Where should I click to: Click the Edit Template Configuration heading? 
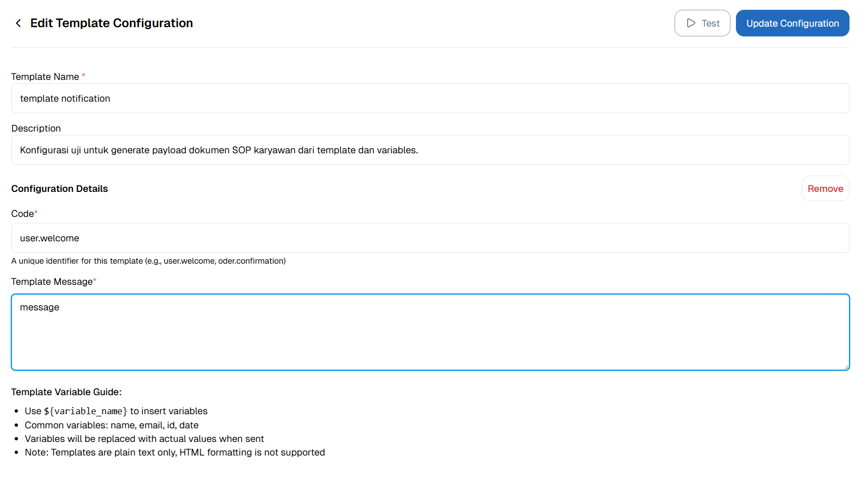[111, 23]
